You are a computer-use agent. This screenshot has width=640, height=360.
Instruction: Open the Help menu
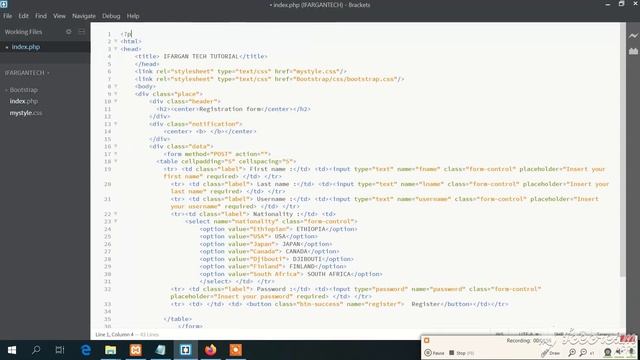point(133,16)
